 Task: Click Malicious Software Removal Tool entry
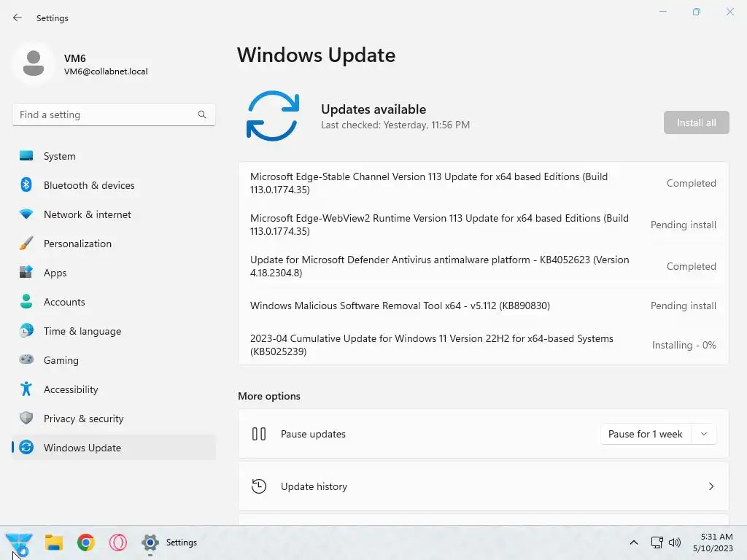click(x=483, y=306)
